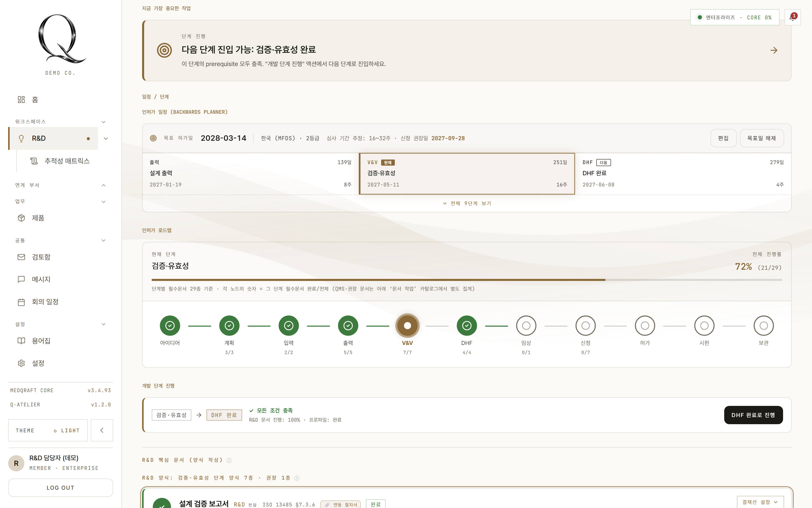Click the 전체 진행률 72% progress bar
812x508 pixels.
(x=467, y=280)
